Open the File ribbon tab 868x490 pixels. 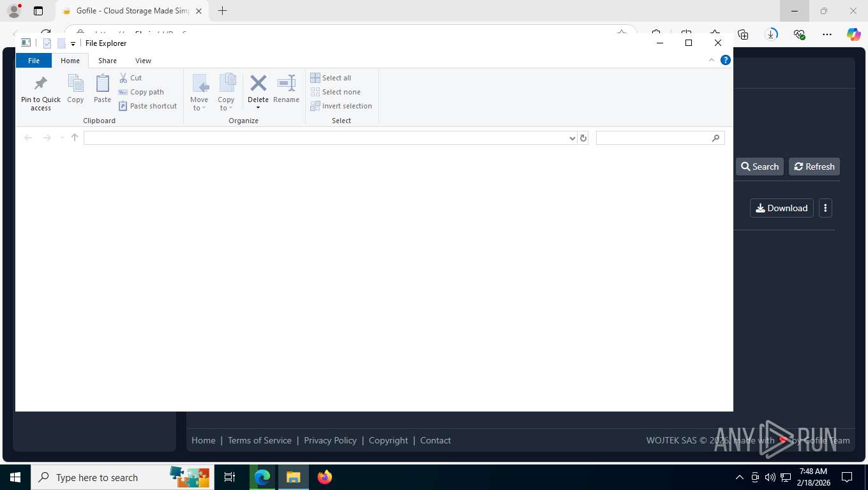click(34, 61)
